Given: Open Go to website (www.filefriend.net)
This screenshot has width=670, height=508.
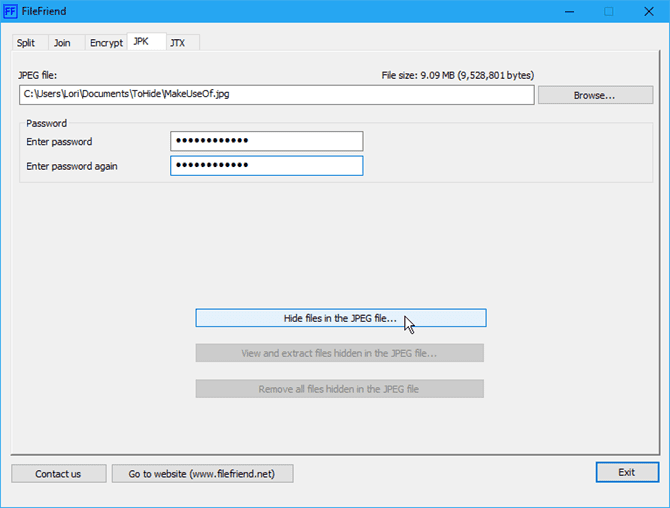Looking at the screenshot, I should tap(203, 473).
